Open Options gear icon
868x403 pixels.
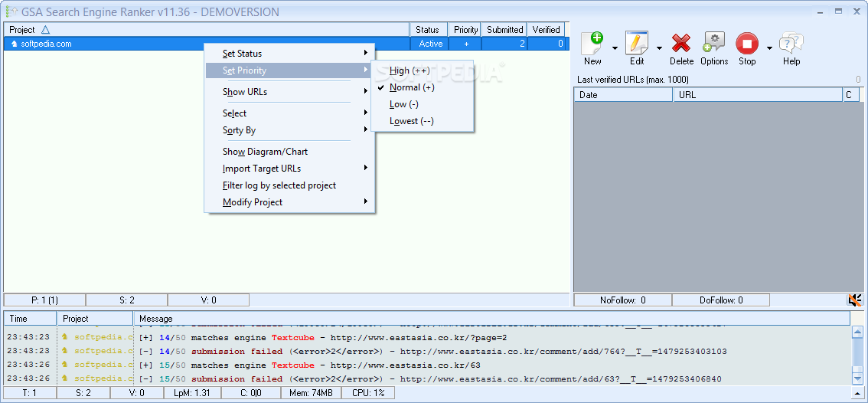[x=714, y=43]
